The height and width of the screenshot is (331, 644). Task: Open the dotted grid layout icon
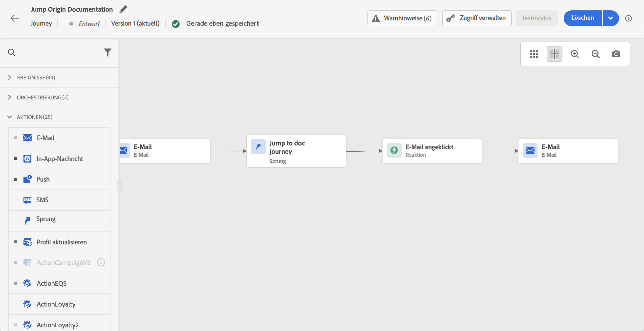point(534,54)
